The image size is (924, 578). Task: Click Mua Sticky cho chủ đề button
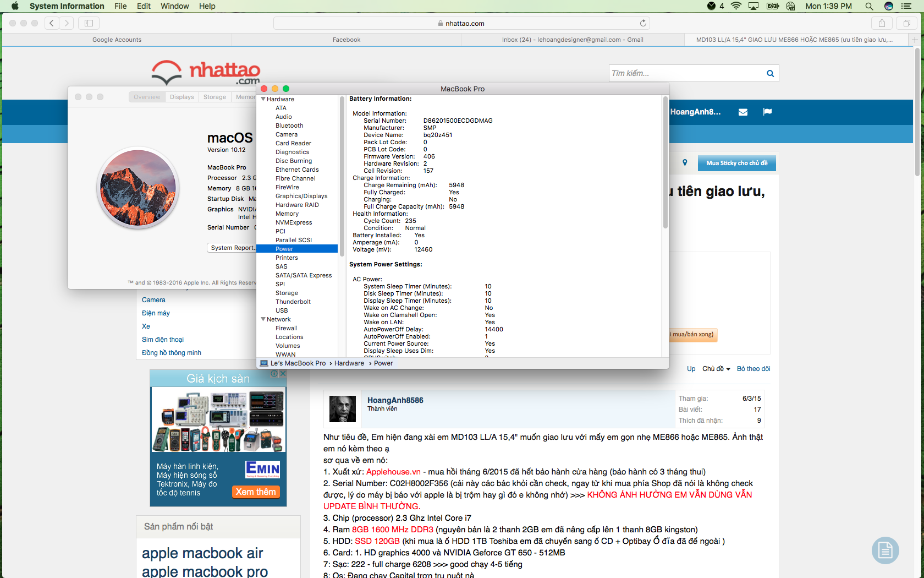click(x=736, y=163)
